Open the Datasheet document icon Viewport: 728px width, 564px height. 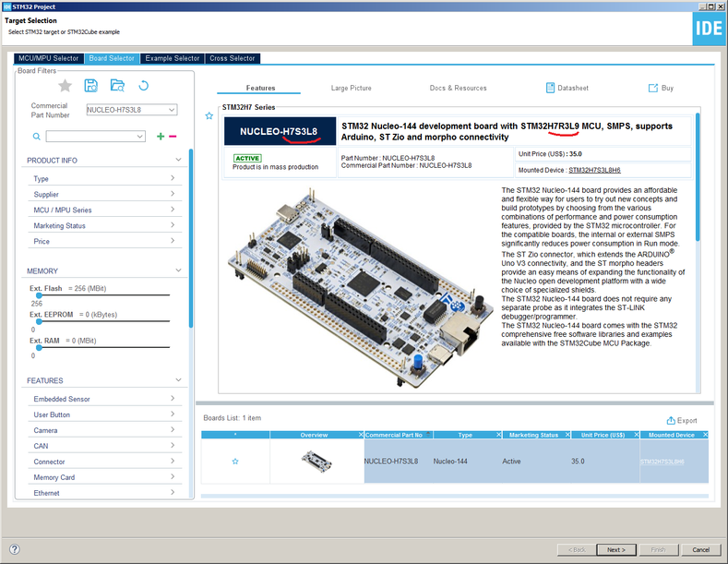pos(550,88)
